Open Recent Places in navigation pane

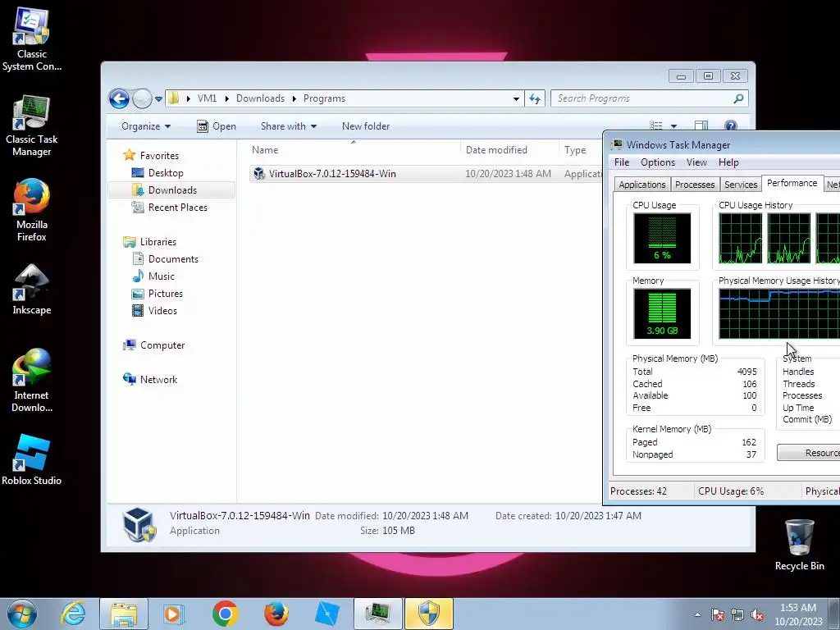[x=177, y=208]
